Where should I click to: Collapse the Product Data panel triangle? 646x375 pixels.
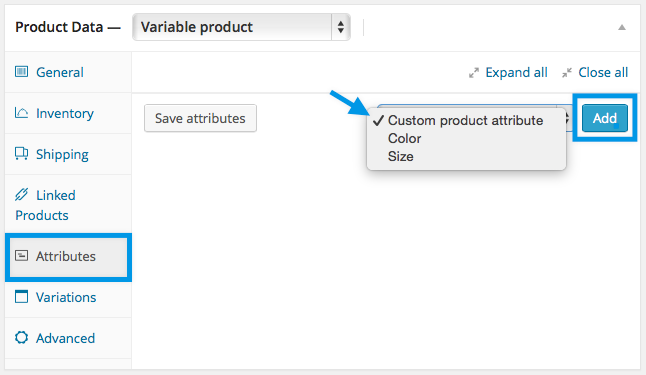[622, 28]
